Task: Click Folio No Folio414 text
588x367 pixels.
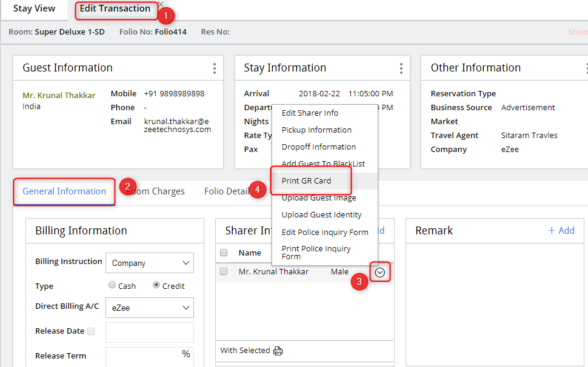Action: [153, 32]
